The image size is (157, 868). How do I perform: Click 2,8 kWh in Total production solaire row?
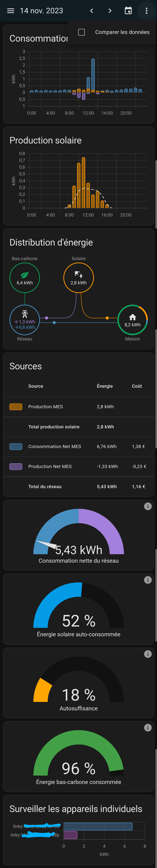pyautogui.click(x=105, y=427)
